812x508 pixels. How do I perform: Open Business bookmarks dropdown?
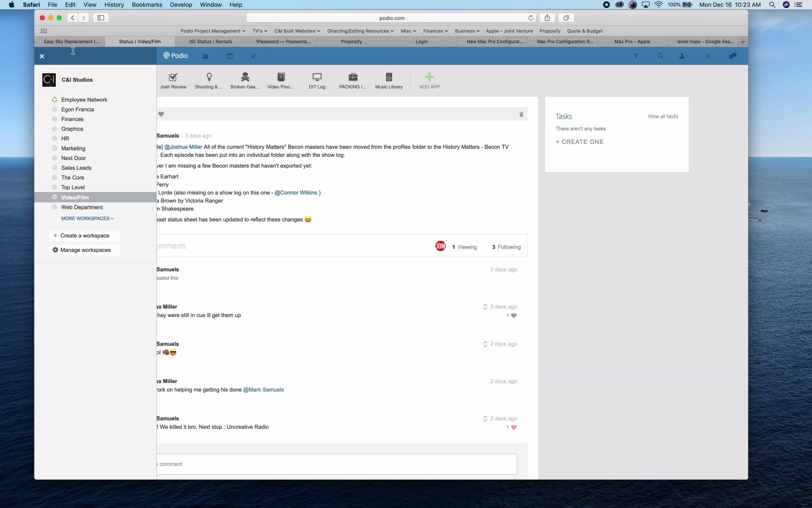(467, 31)
